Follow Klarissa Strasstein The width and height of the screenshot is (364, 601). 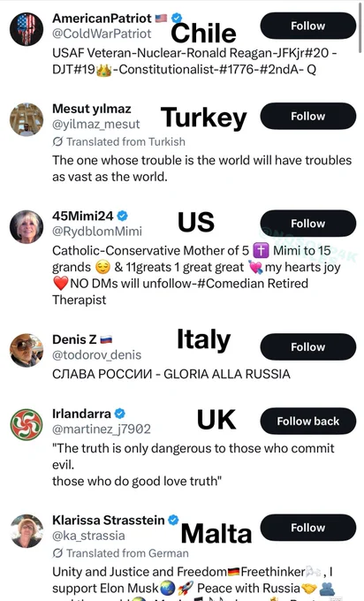[x=308, y=528]
